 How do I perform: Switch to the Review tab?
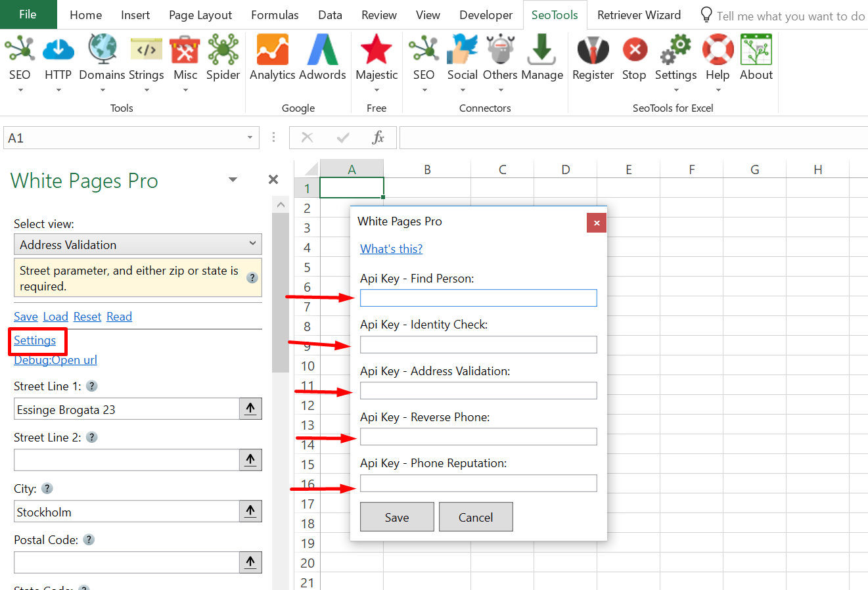[379, 15]
